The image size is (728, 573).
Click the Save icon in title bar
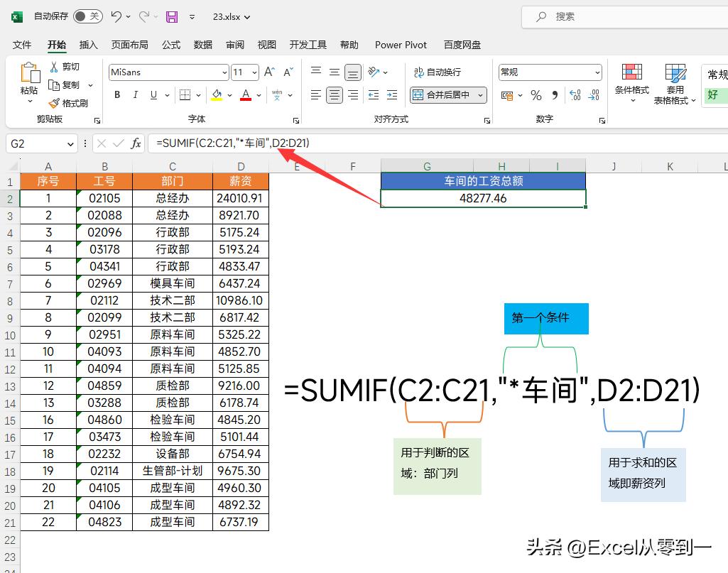172,16
